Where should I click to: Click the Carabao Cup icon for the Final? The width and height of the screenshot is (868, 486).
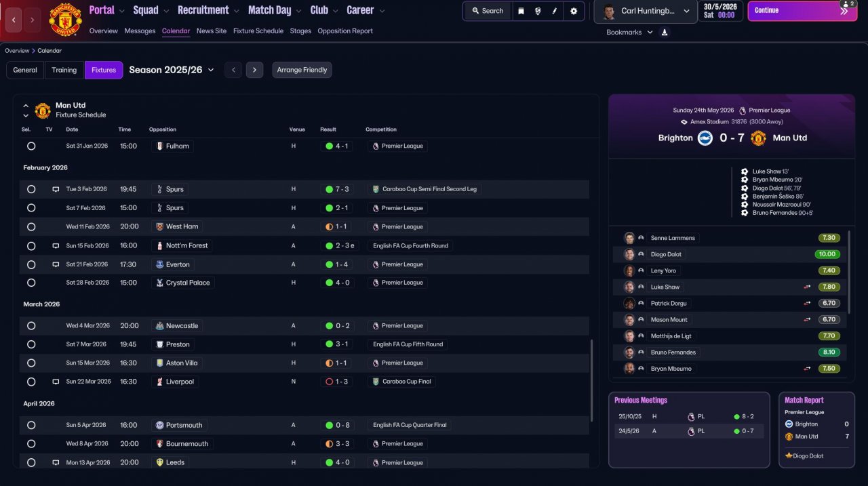pyautogui.click(x=375, y=382)
